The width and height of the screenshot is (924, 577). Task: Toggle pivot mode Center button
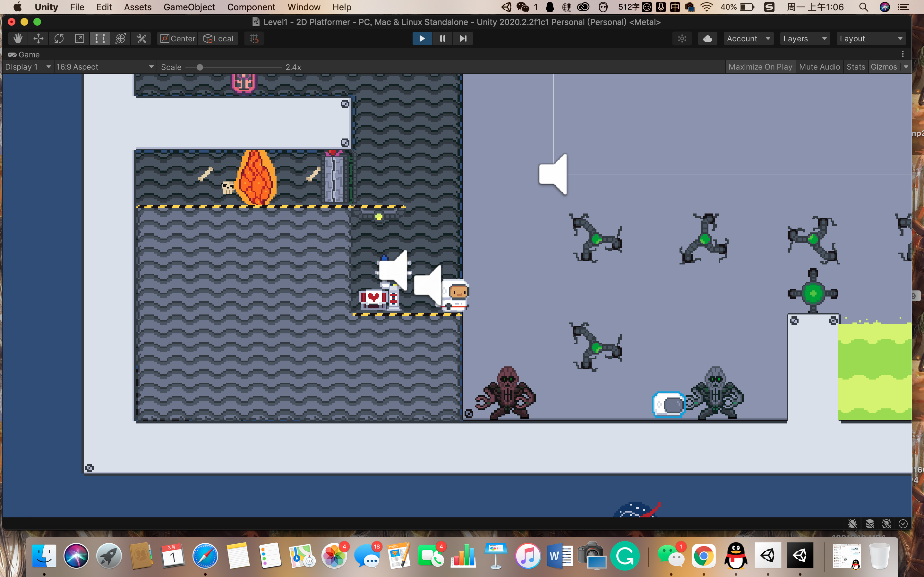(x=178, y=38)
